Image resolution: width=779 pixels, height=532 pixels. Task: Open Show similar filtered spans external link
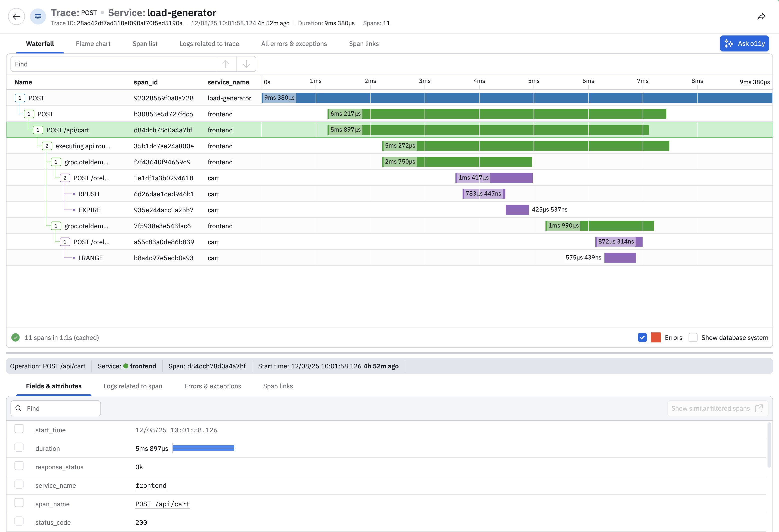click(x=717, y=408)
